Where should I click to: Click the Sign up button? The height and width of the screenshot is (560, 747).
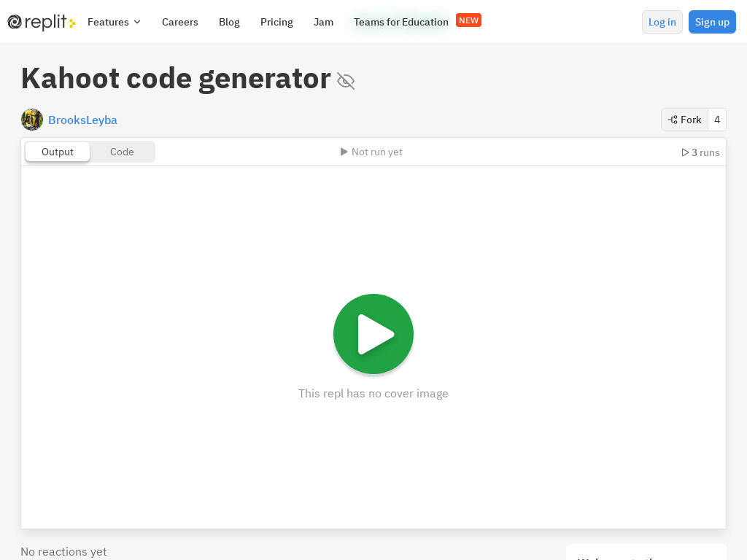pos(712,22)
